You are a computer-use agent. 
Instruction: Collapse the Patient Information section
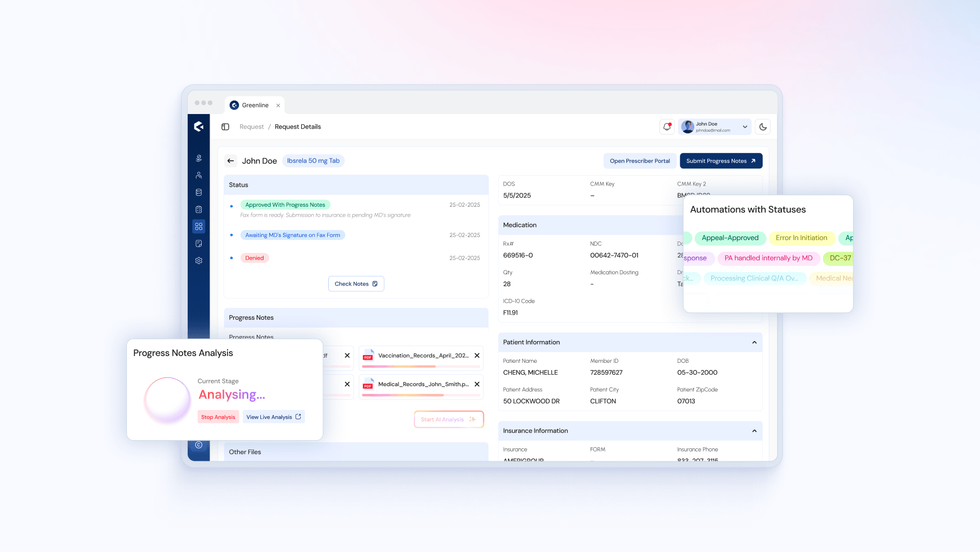[754, 342]
